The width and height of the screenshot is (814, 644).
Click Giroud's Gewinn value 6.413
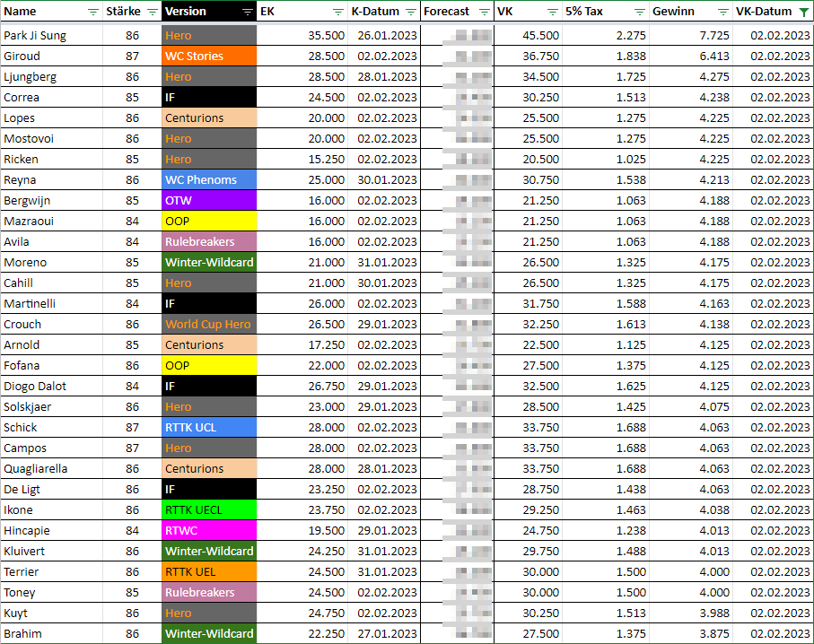point(713,56)
